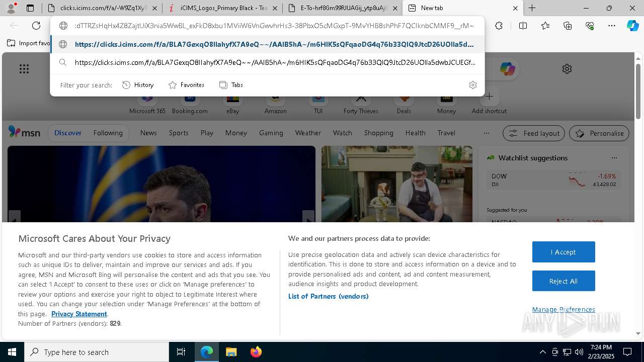
Task: Select the search suggestion for clicks.icims.com URL
Action: pos(268,62)
